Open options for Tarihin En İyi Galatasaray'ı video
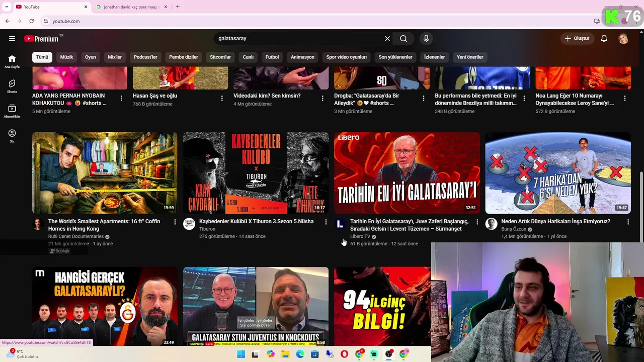 477,222
